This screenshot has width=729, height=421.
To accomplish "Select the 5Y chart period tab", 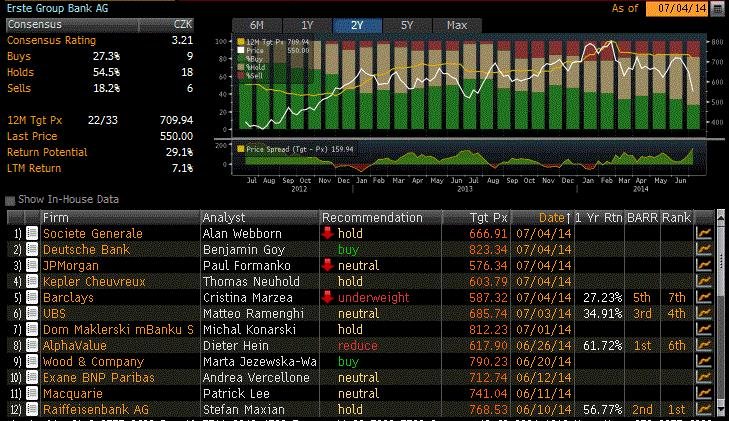I will [407, 26].
